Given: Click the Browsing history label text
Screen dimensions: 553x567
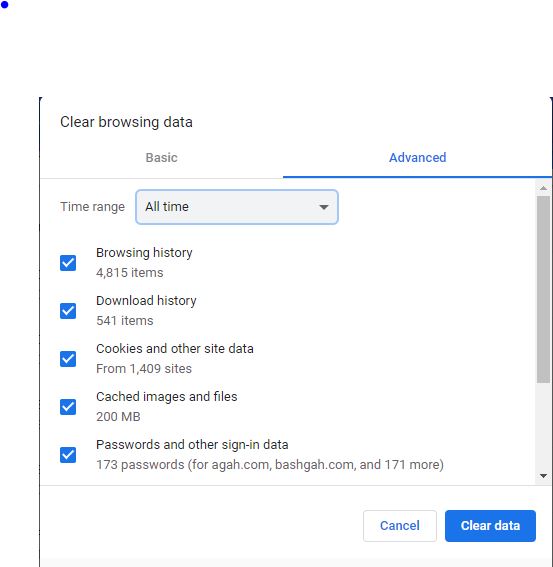Looking at the screenshot, I should tap(144, 253).
